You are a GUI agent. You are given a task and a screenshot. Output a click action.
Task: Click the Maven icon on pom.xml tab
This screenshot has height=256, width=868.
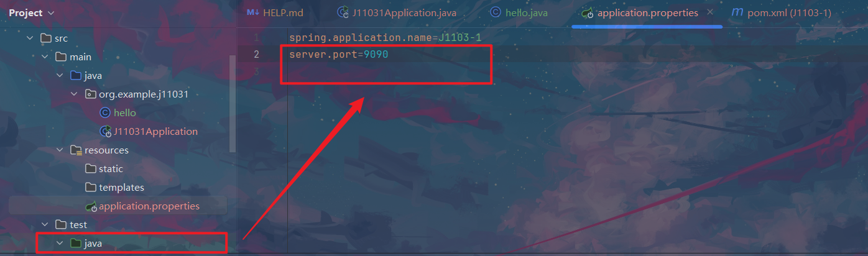point(737,12)
